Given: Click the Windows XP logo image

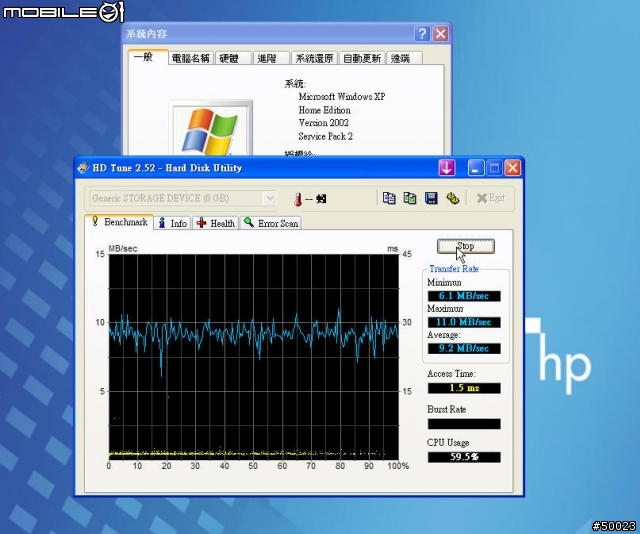Looking at the screenshot, I should point(211,130).
